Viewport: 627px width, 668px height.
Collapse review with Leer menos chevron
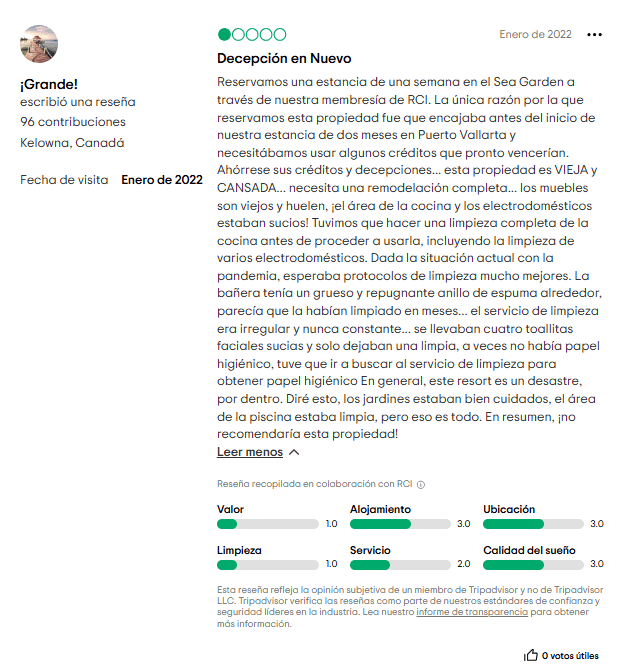tap(294, 452)
